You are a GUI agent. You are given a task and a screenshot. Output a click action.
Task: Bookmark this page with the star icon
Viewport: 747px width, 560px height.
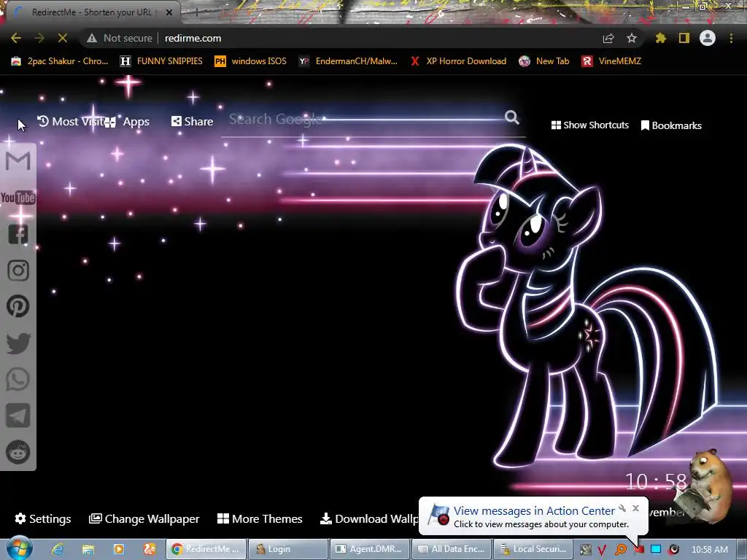(632, 38)
